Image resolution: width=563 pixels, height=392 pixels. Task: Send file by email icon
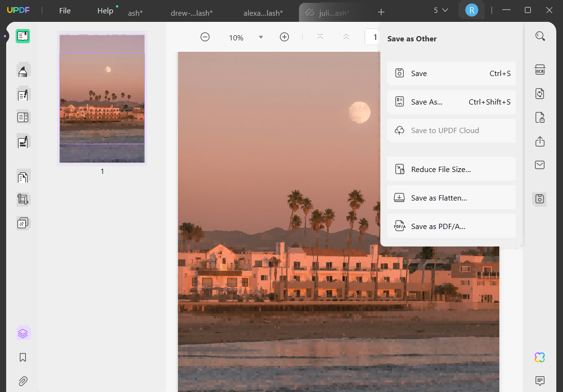point(540,165)
